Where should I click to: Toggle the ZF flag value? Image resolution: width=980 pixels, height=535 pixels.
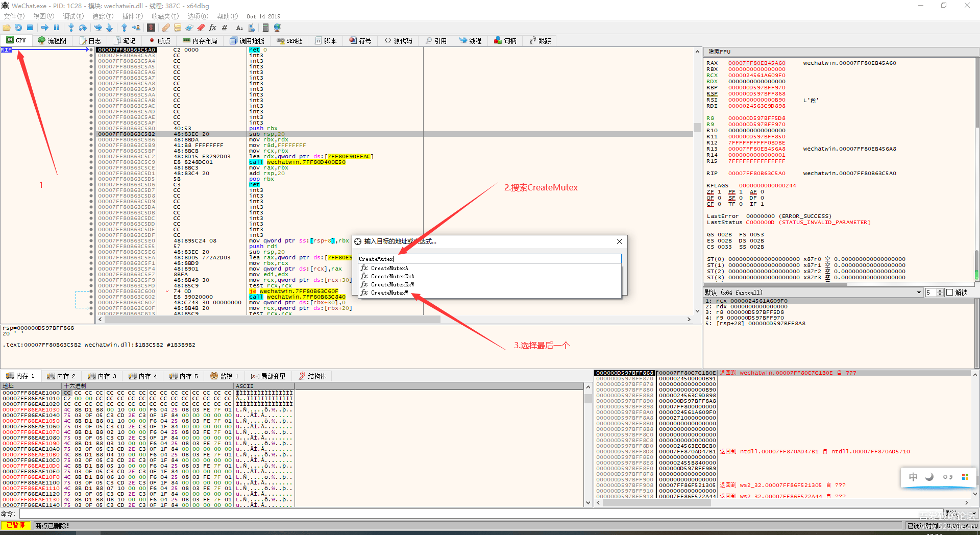(x=719, y=192)
